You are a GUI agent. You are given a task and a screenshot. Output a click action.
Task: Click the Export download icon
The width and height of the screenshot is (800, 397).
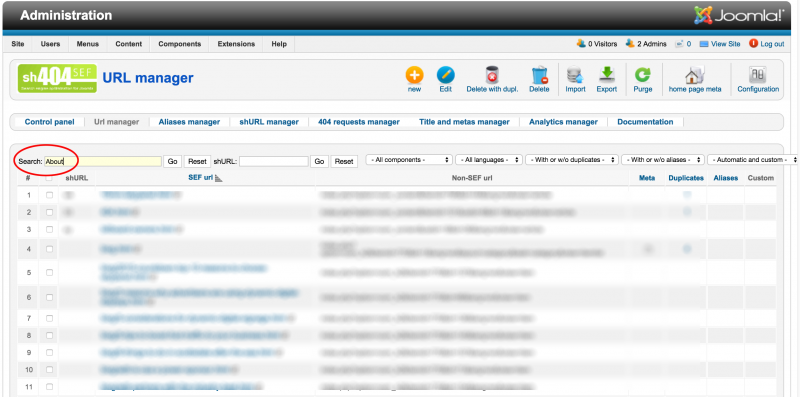[607, 76]
